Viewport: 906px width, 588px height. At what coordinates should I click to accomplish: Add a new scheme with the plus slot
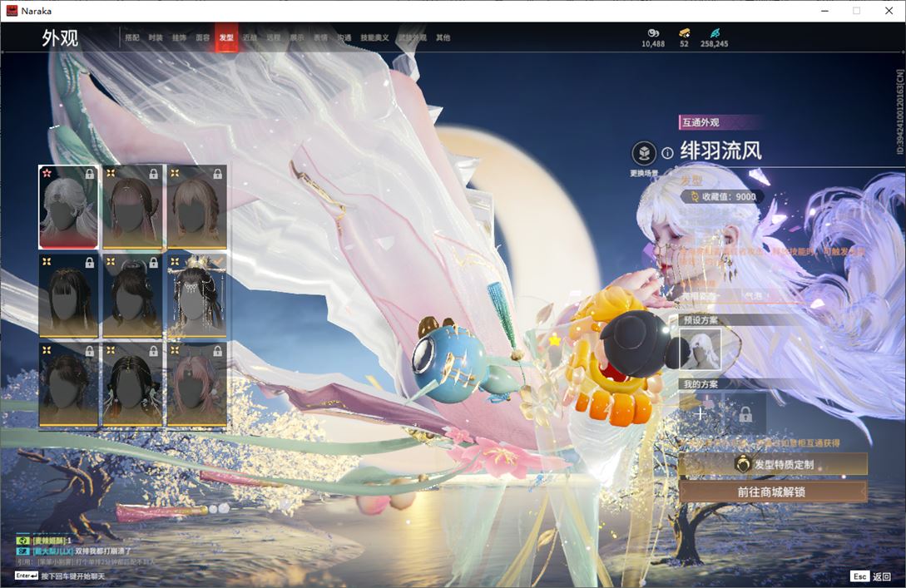tap(701, 413)
